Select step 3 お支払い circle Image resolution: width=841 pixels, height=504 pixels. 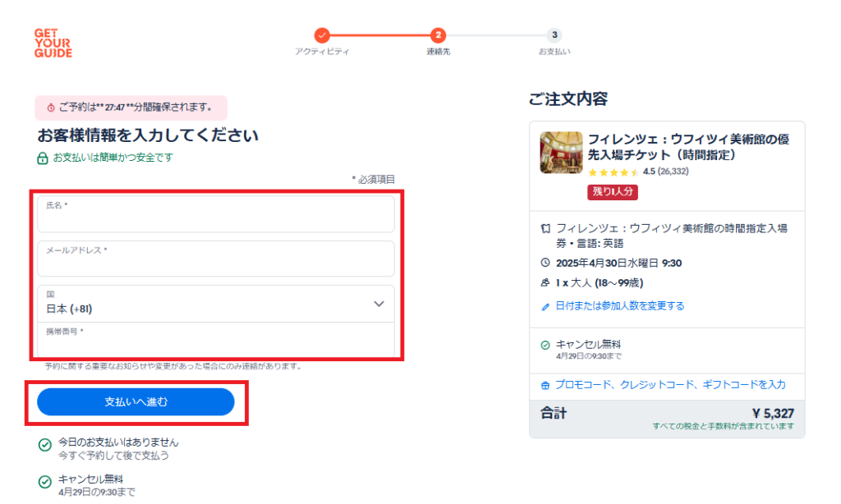click(x=554, y=35)
